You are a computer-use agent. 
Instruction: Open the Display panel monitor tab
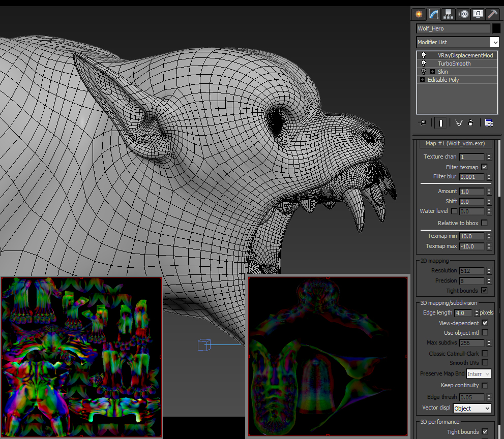[478, 14]
